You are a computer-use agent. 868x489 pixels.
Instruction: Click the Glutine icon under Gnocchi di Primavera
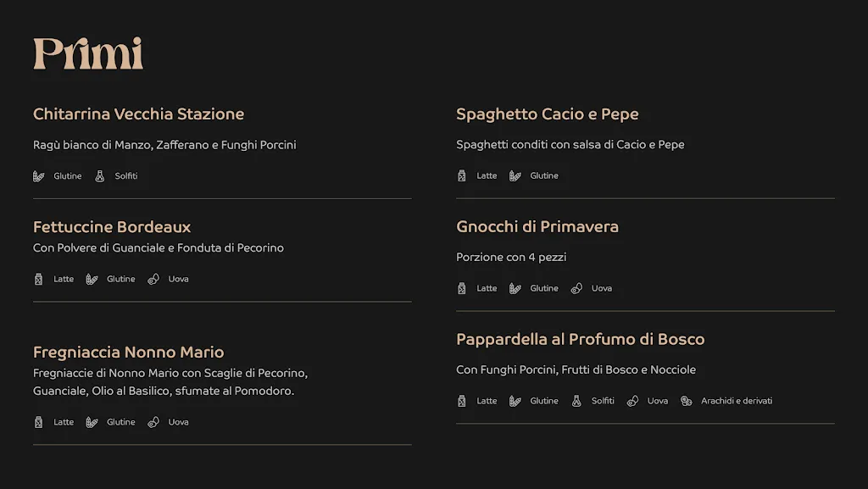515,288
